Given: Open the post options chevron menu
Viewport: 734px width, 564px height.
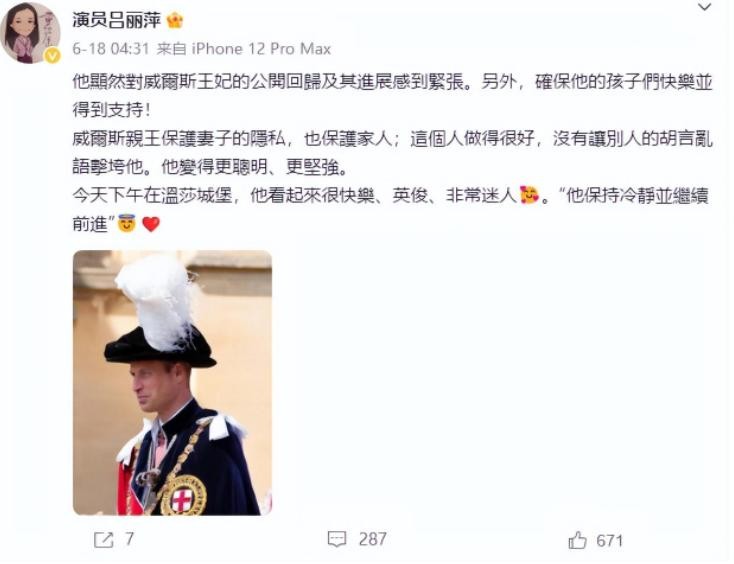Looking at the screenshot, I should pos(705,7).
